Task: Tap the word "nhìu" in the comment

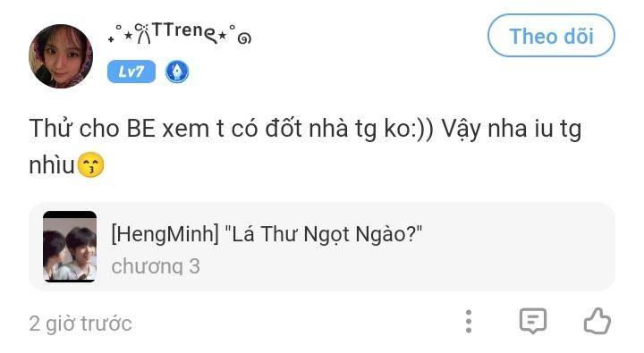Action: coord(52,165)
